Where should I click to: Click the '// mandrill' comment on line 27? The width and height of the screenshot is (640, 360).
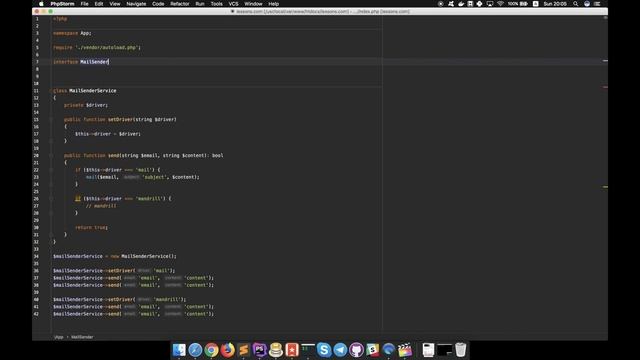[101, 206]
